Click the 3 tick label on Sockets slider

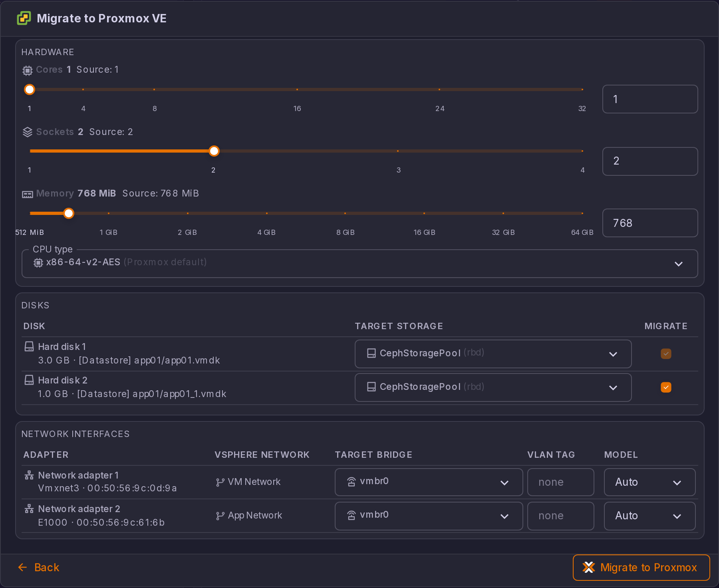399,170
